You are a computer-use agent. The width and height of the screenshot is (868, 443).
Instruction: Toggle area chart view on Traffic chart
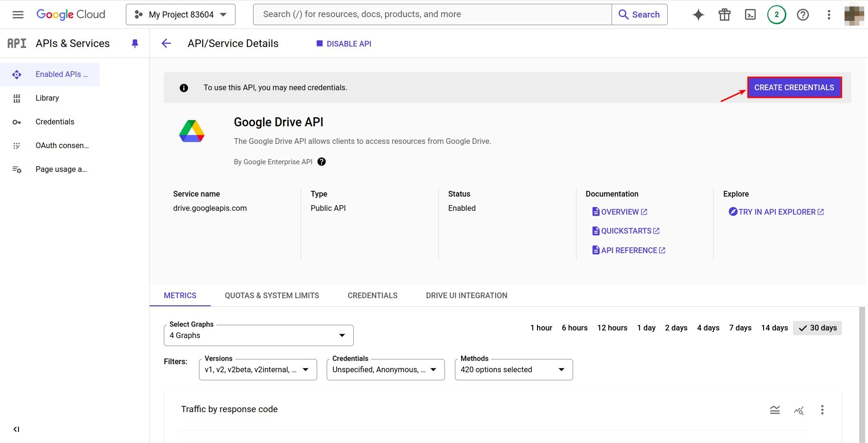pyautogui.click(x=775, y=409)
